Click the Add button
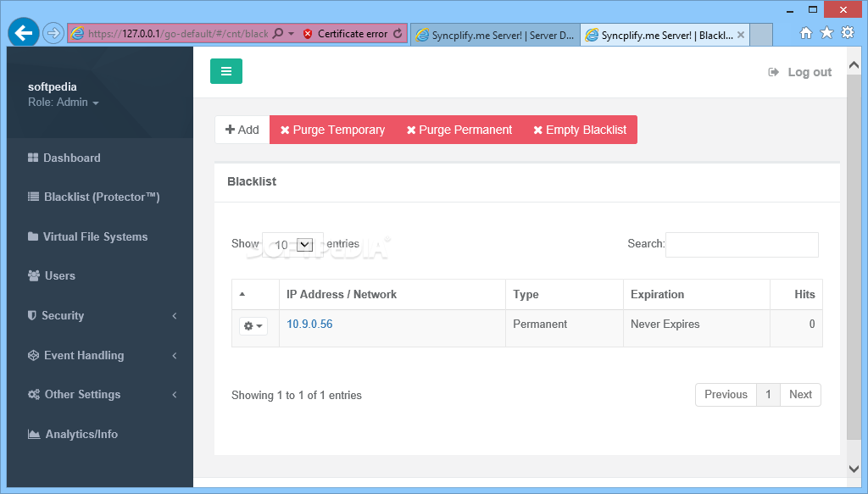The image size is (868, 494). 242,130
